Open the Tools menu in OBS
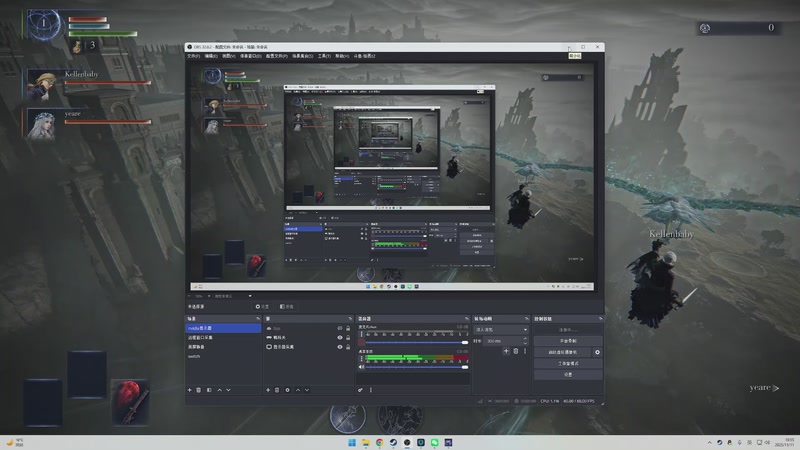This screenshot has width=800, height=450. (x=324, y=56)
